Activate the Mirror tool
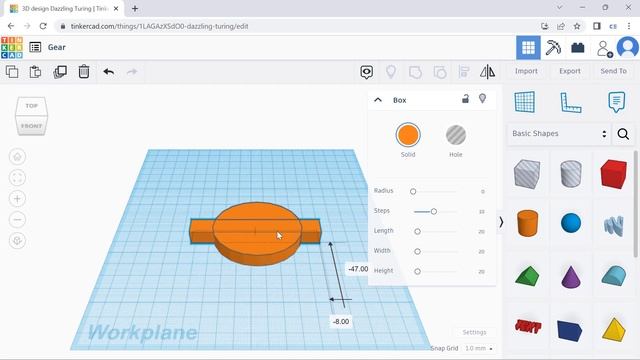Image resolution: width=640 pixels, height=360 pixels. click(x=487, y=72)
